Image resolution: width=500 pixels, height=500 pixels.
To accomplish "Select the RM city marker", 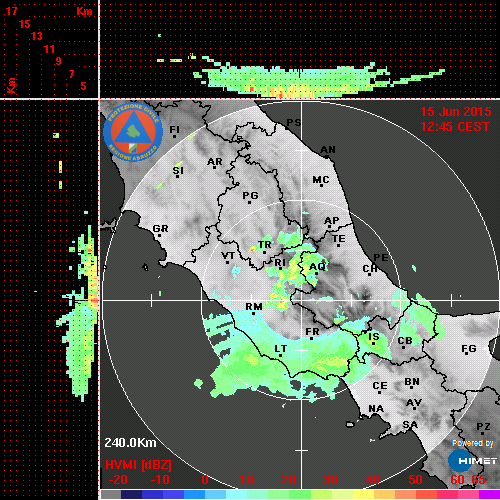I will [x=254, y=313].
